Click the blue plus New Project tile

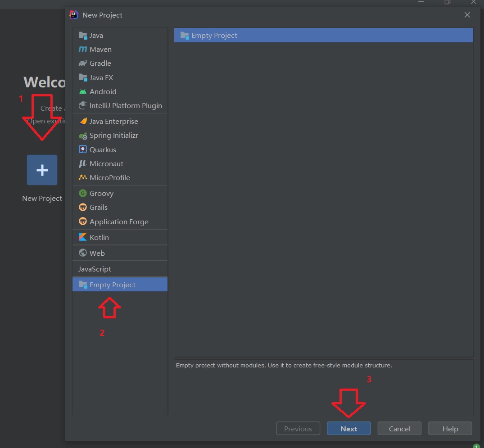pos(42,170)
